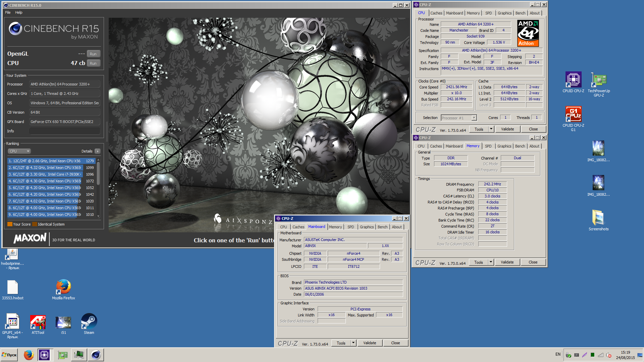Click the DRAM Frequency 242.2 MHz value
Screen dimensions: 644x362
492,184
